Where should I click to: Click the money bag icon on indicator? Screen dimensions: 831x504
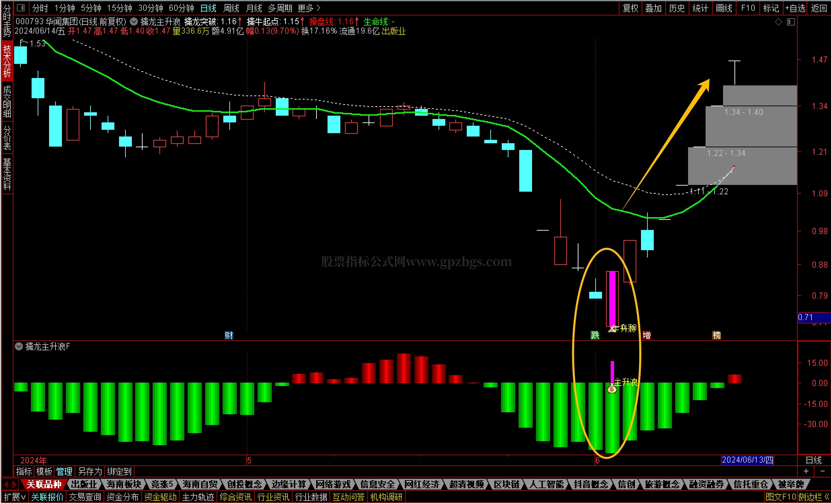click(612, 390)
